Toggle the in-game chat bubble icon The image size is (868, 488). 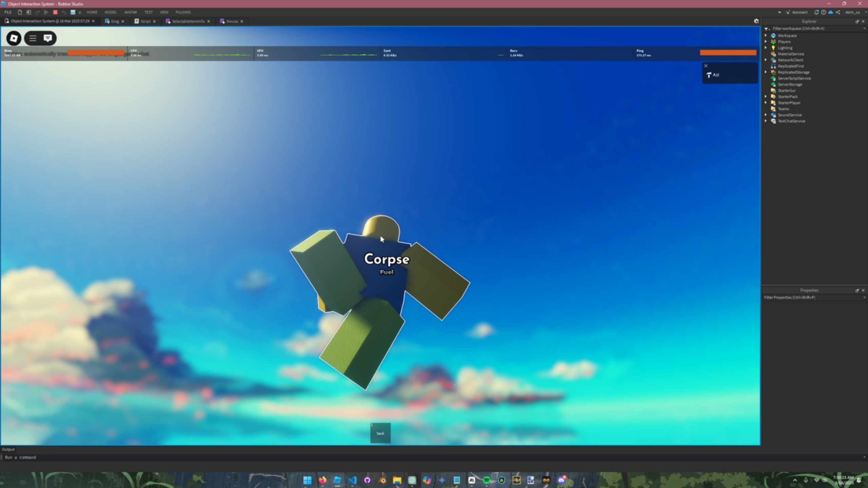(x=48, y=38)
